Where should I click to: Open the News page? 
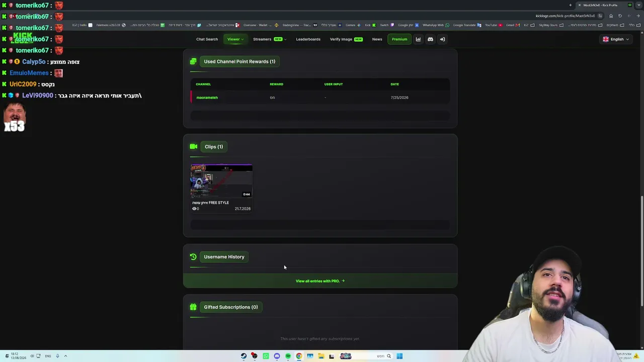click(377, 39)
